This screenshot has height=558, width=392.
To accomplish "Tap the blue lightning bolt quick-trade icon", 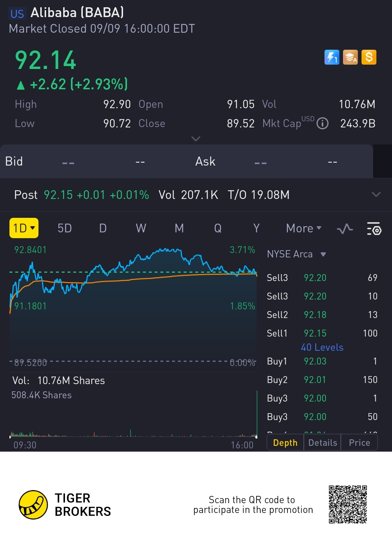I will point(331,57).
